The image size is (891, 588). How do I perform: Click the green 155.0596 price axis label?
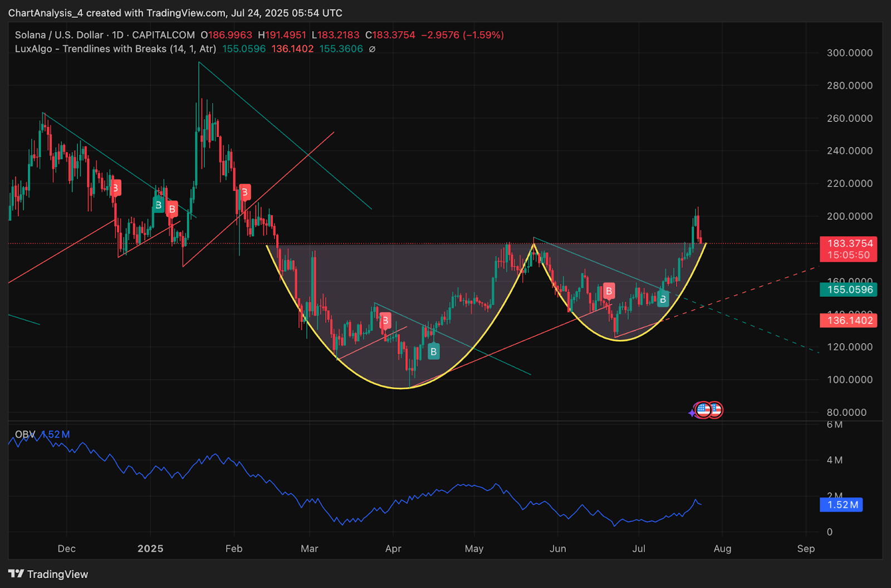(848, 290)
